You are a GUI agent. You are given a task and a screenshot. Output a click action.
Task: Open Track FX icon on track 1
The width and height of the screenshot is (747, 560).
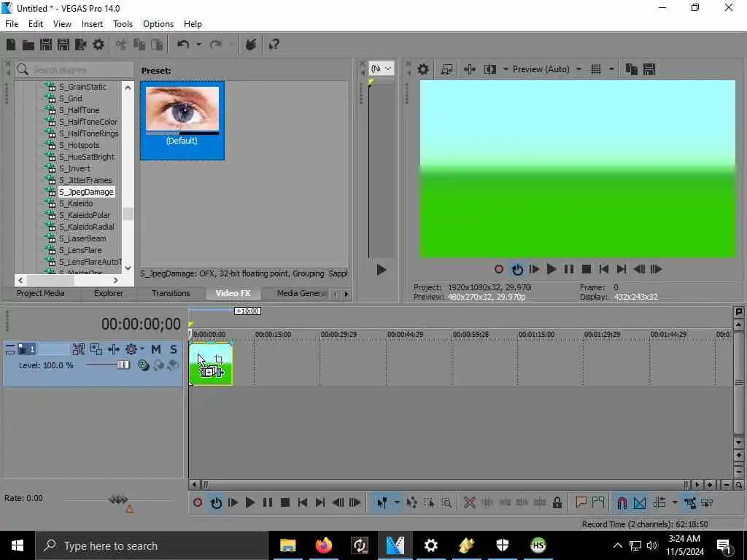(x=113, y=349)
